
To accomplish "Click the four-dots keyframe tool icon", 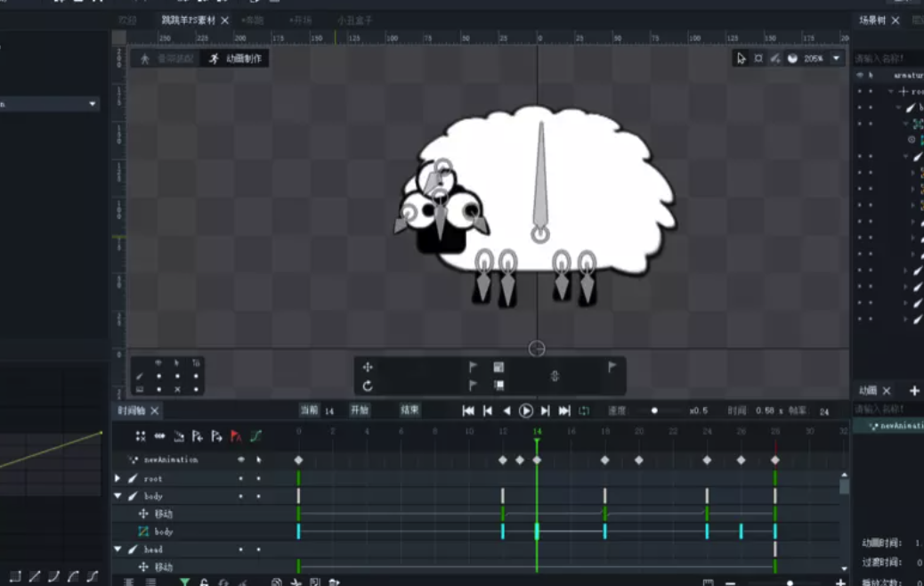I will coord(141,436).
